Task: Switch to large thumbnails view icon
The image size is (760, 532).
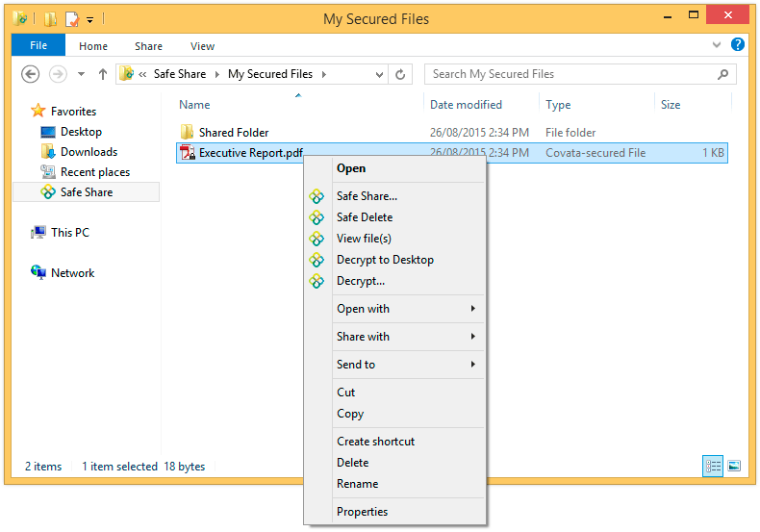Action: coord(734,467)
